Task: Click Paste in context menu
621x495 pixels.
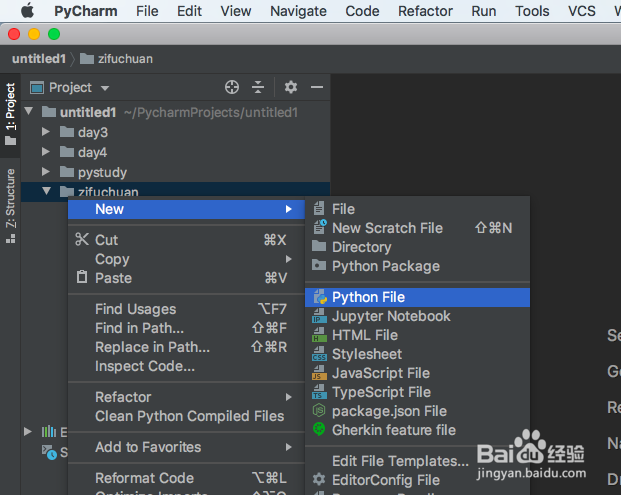Action: click(186, 278)
